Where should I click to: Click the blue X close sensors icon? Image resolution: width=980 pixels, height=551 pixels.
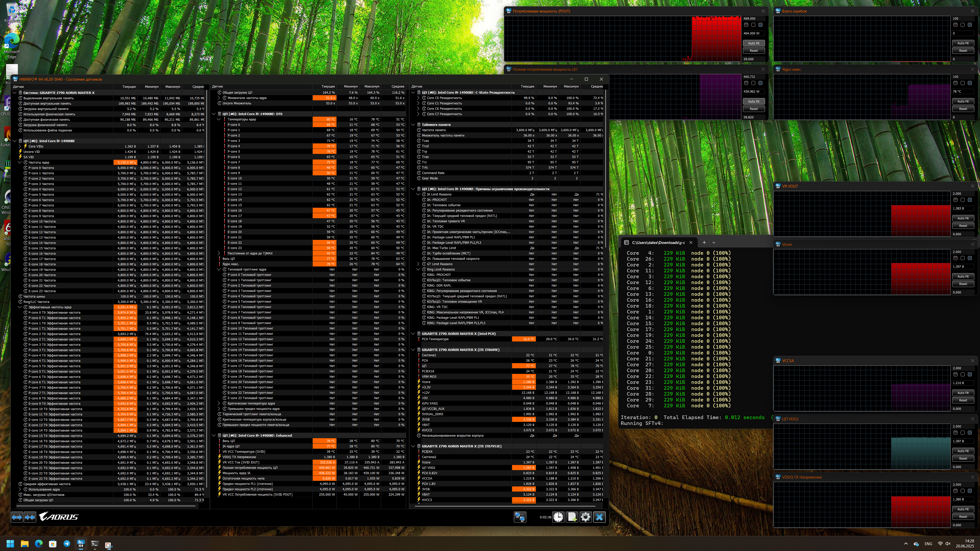[599, 517]
